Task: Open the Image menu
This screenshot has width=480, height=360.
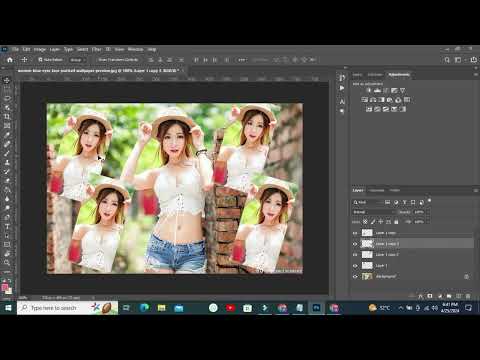Action: coord(40,49)
